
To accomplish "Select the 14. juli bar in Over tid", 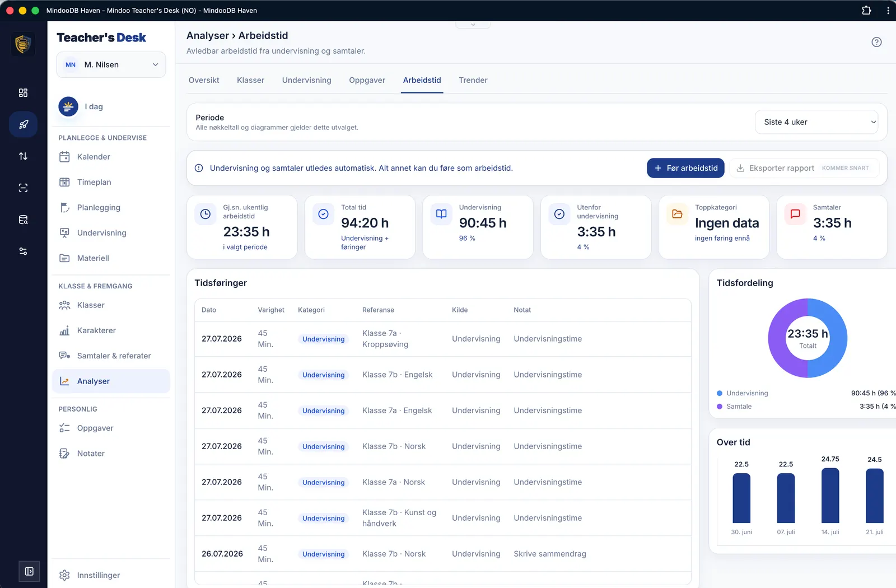I will [830, 496].
